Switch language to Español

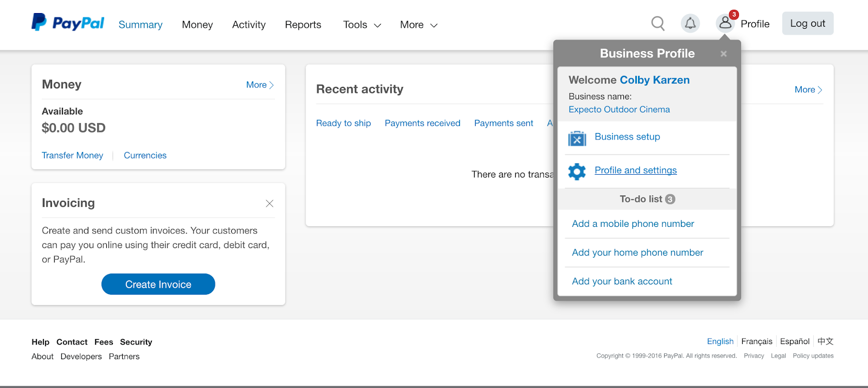795,341
